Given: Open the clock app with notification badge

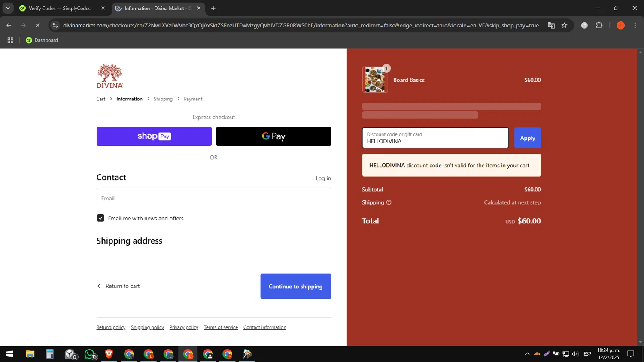Looking at the screenshot, I should (x=70, y=354).
